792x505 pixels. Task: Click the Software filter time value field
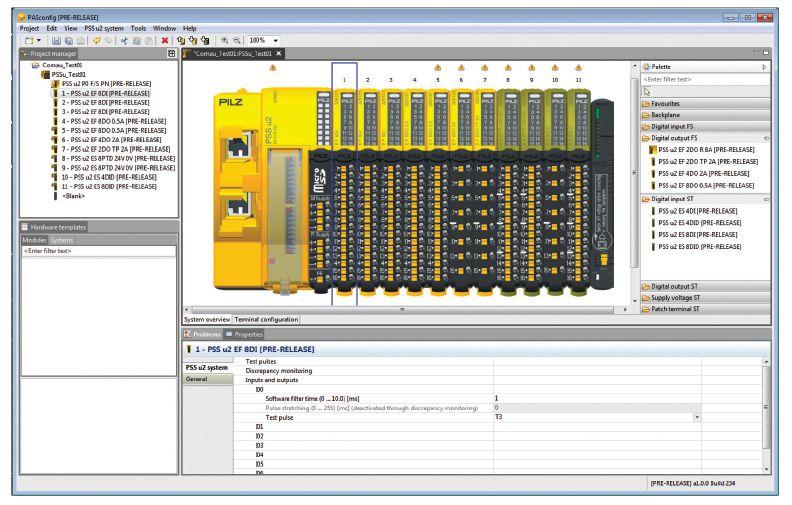(x=597, y=398)
